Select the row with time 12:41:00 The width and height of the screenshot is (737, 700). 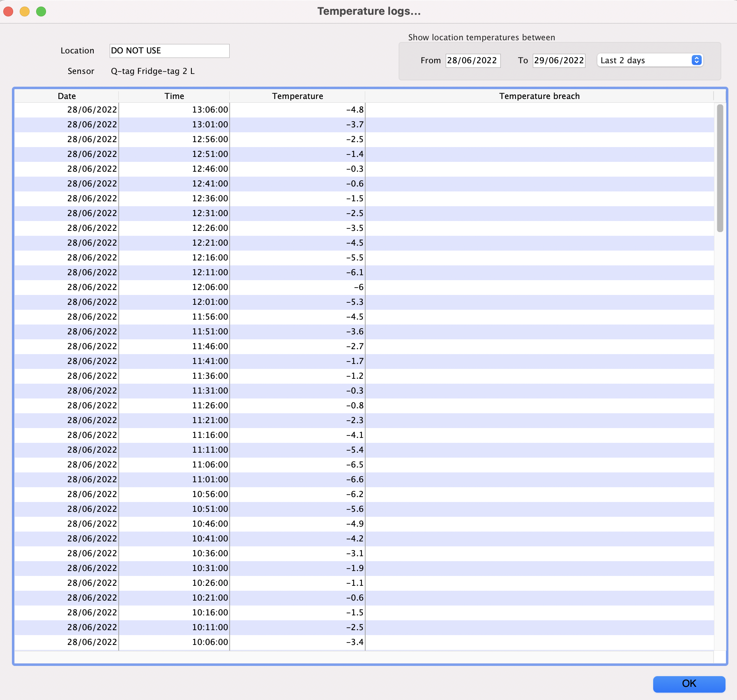[x=364, y=184]
